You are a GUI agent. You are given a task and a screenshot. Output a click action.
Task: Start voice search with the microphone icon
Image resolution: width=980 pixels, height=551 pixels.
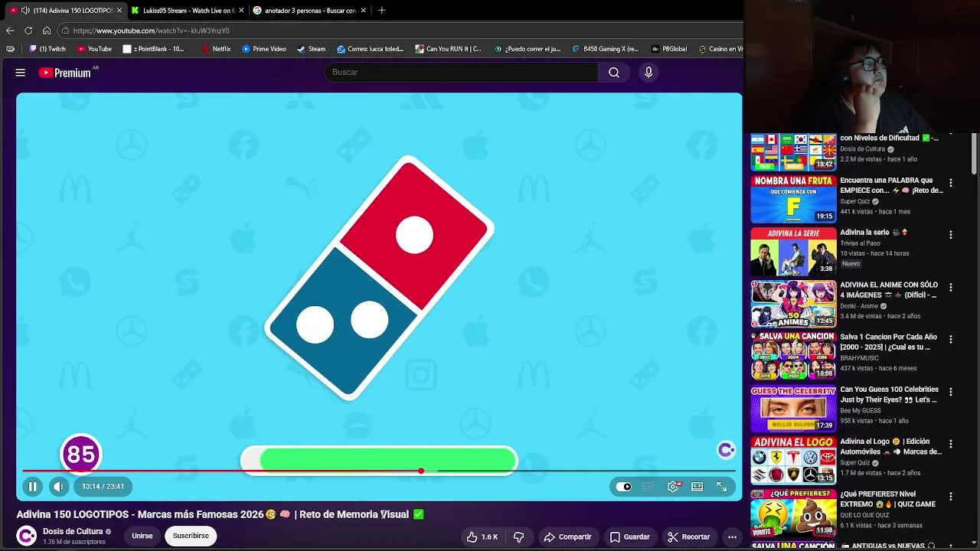point(648,72)
